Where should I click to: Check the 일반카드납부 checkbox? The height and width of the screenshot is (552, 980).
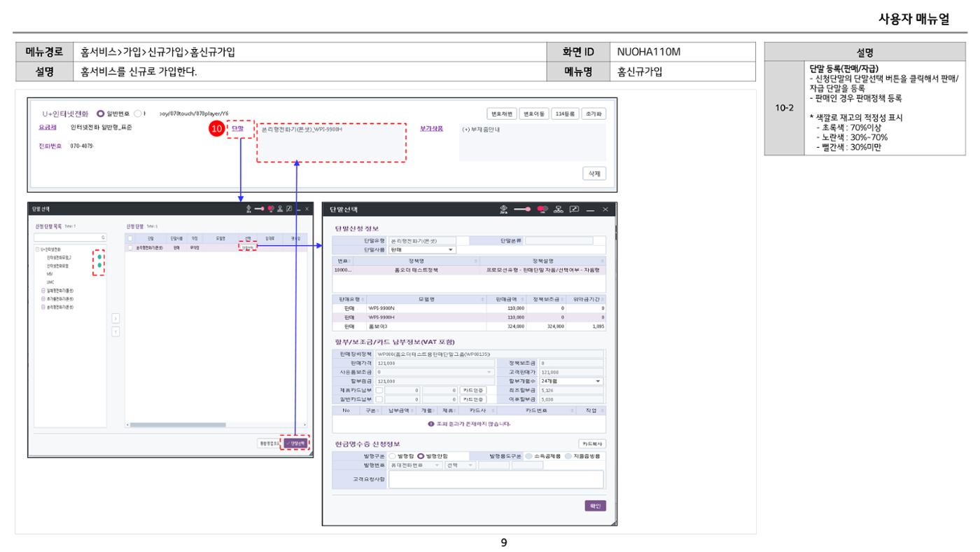tap(379, 399)
